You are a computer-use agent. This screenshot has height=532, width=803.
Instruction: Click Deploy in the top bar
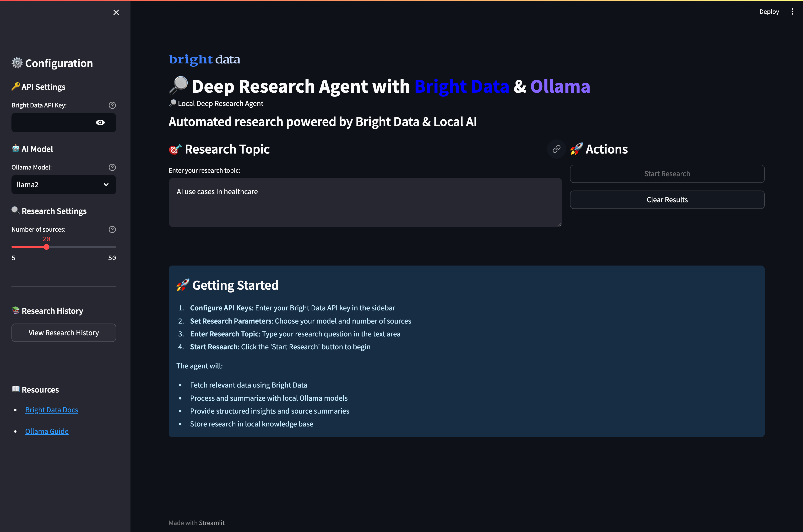pyautogui.click(x=769, y=11)
